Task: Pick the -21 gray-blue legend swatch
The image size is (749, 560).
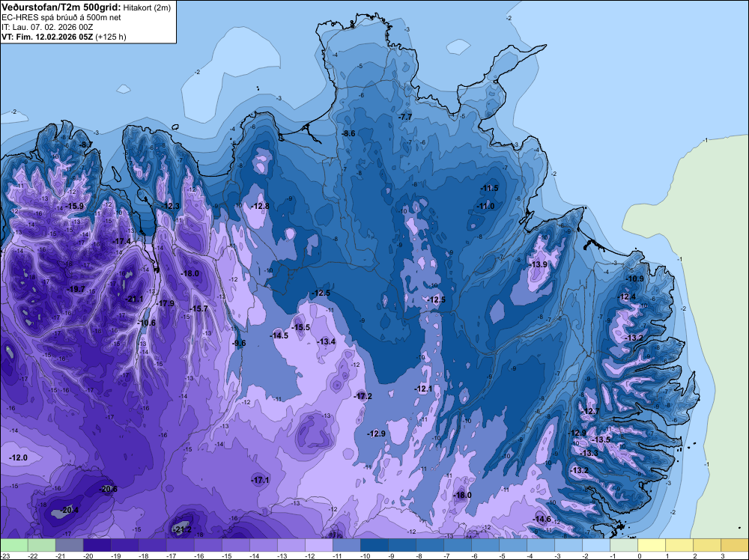Action: tap(69, 545)
